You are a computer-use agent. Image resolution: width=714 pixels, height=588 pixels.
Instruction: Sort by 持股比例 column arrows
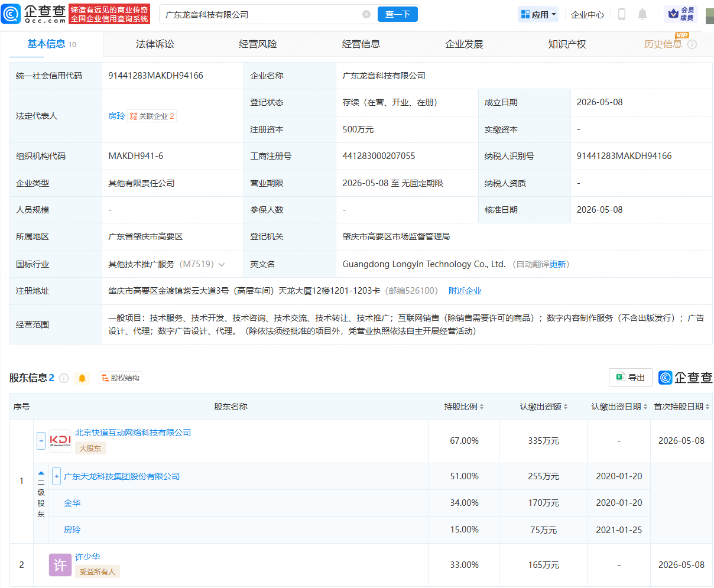coord(482,407)
